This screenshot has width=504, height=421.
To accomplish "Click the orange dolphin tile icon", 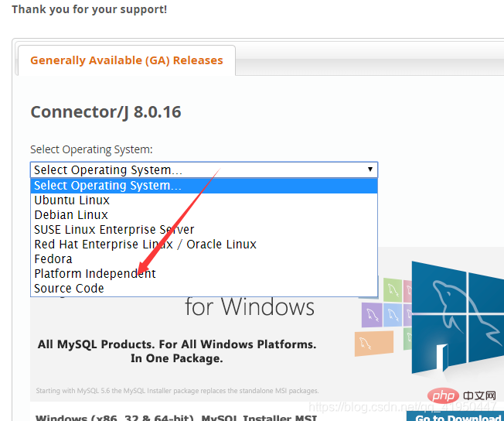I will (374, 344).
